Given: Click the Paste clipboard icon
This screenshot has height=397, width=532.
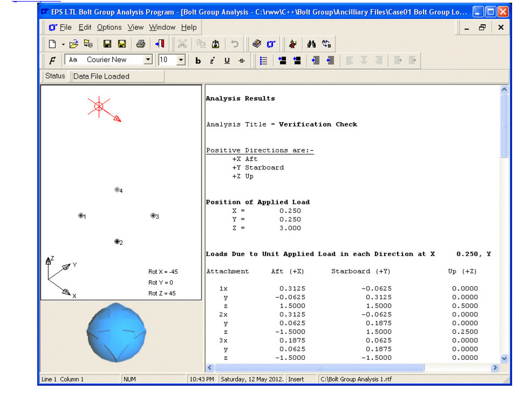Looking at the screenshot, I should 215,44.
